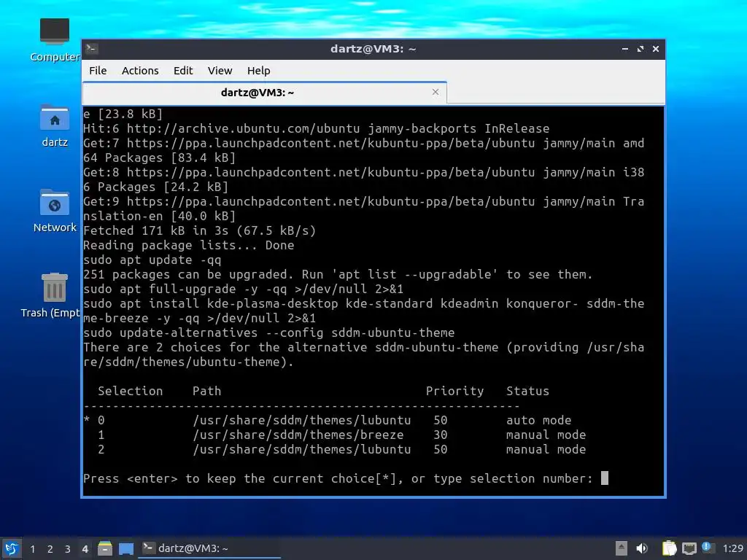Open the volume control tray icon
747x560 pixels.
[642, 548]
